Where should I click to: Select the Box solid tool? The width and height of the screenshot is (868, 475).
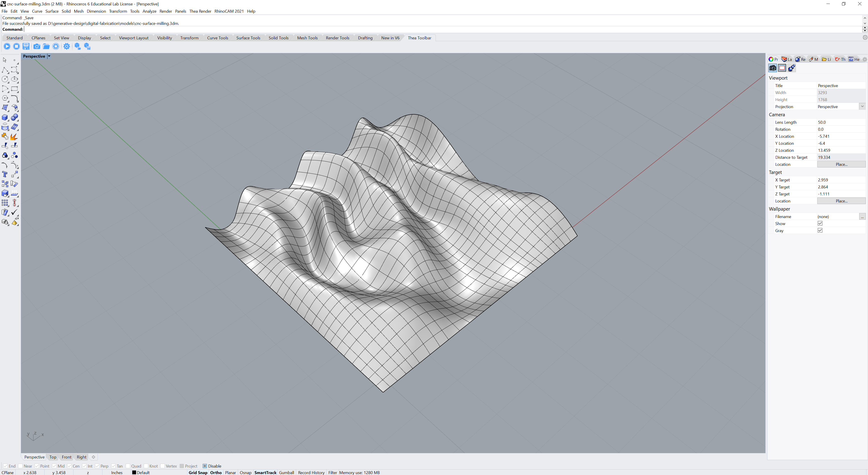pyautogui.click(x=5, y=117)
